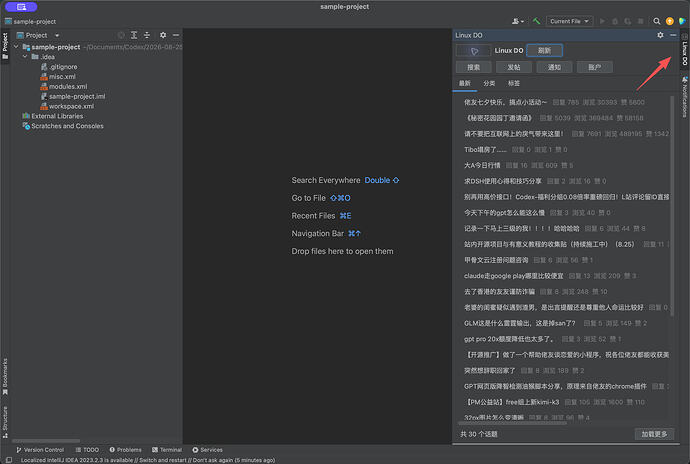Click the purple screen-share indicator pill

coord(21,7)
